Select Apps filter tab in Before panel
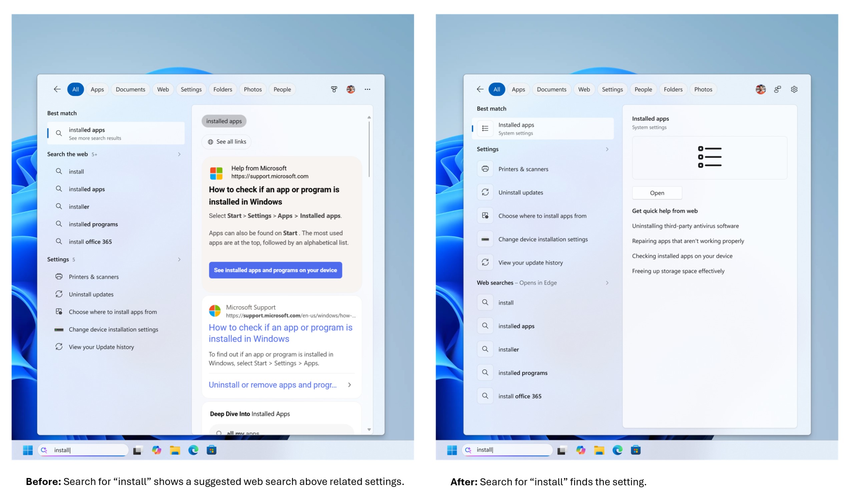The image size is (854, 504). click(97, 89)
